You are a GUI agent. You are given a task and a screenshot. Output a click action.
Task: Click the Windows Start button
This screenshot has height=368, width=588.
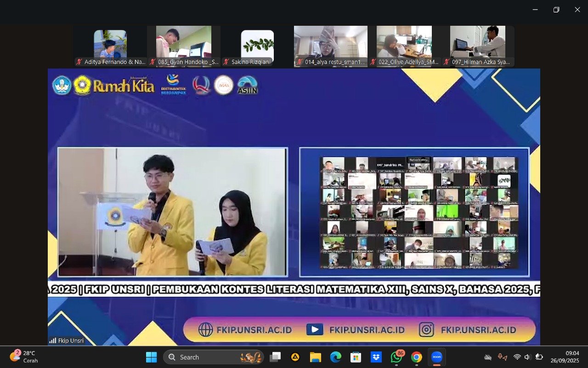[151, 357]
